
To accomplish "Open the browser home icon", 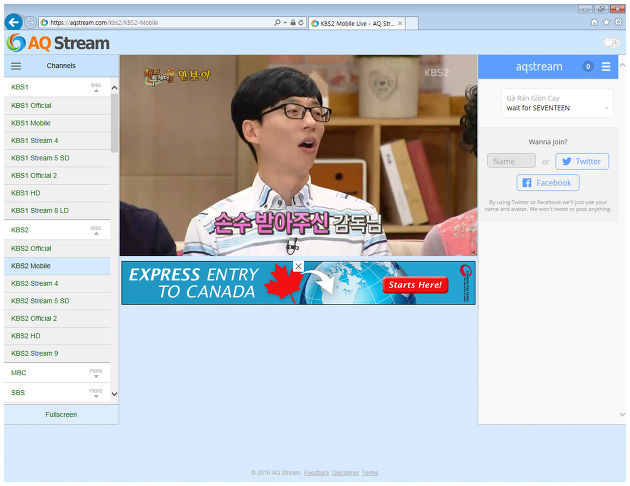I will point(595,22).
